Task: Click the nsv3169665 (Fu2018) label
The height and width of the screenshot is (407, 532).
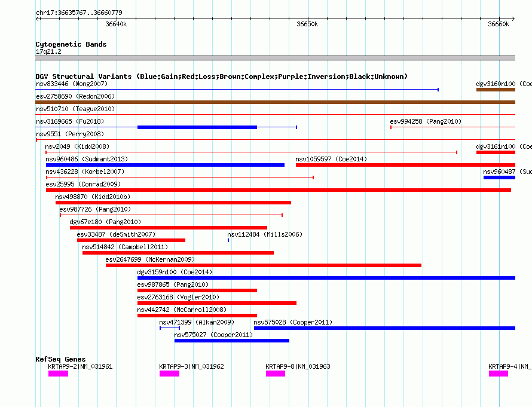Action: (70, 121)
